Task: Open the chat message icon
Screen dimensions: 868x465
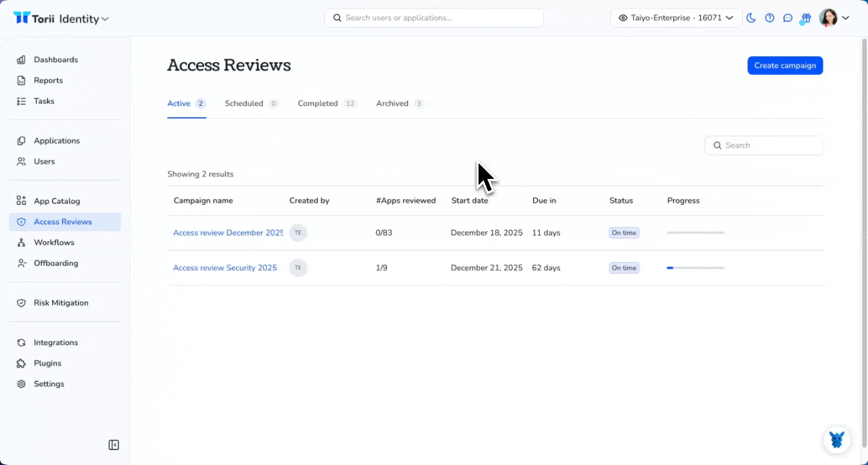Action: (787, 18)
